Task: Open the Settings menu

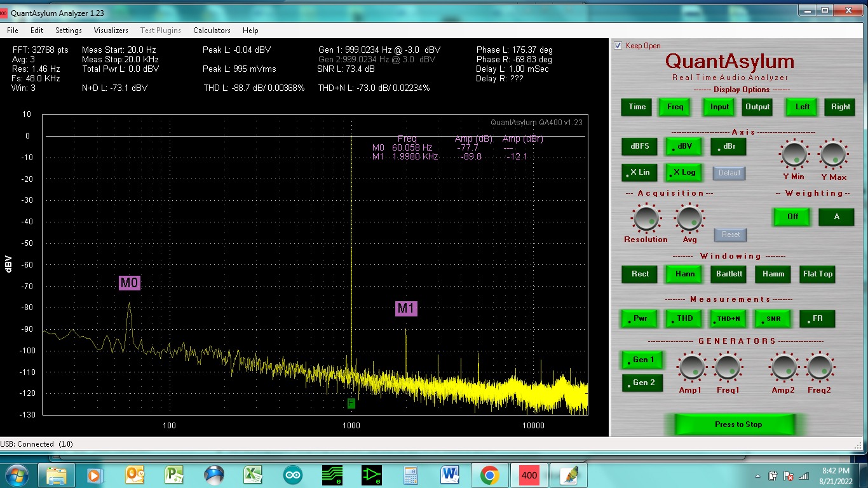Action: tap(69, 30)
